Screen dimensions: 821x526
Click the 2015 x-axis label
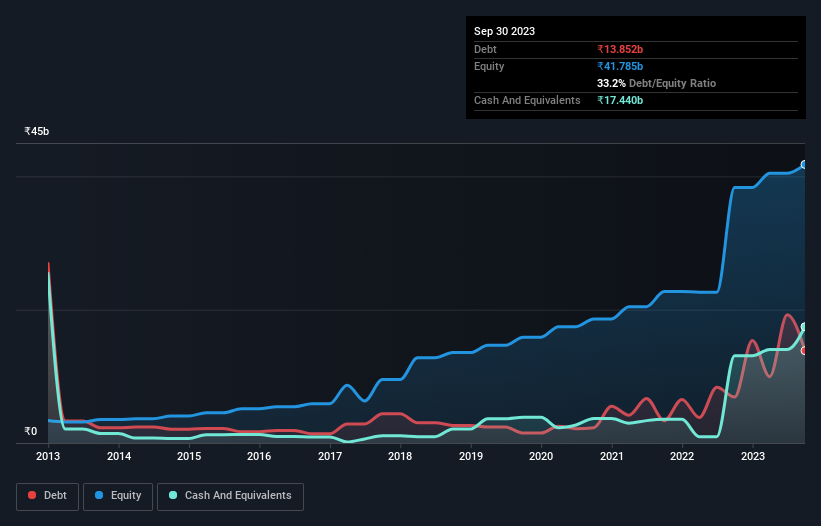(189, 456)
